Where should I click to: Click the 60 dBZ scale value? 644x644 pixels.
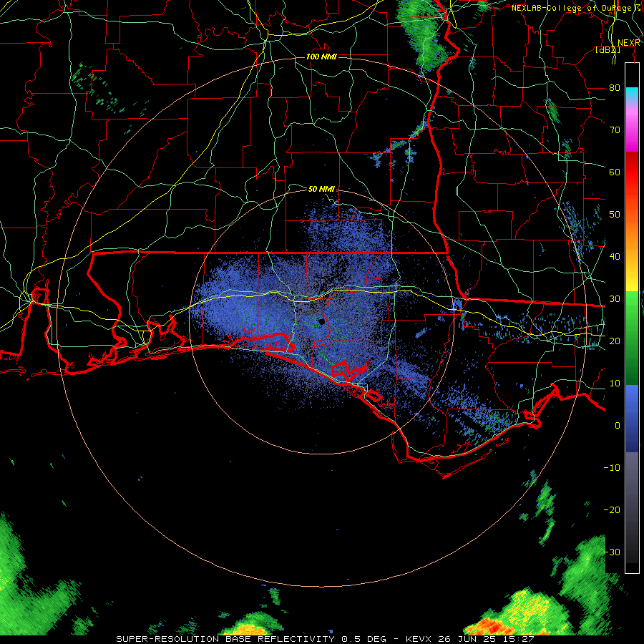[615, 172]
